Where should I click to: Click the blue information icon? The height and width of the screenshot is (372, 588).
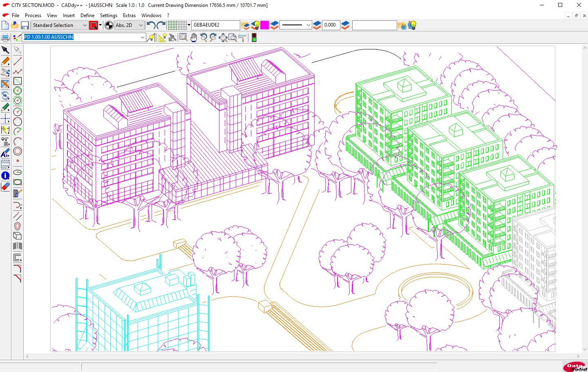(5, 176)
